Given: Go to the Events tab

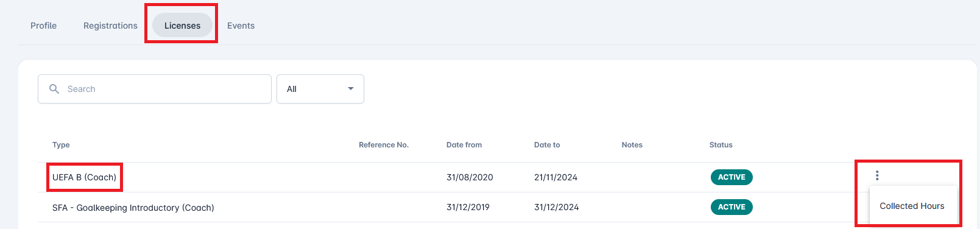Looking at the screenshot, I should pos(241,26).
